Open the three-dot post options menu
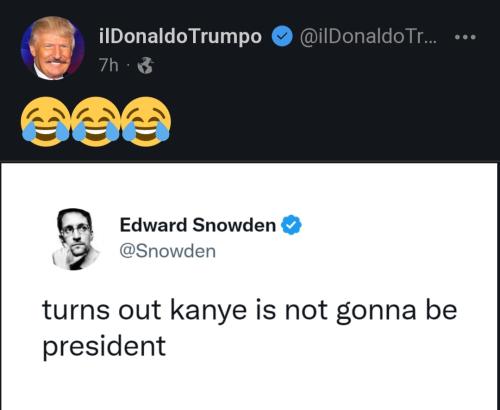500x410 pixels. click(467, 37)
